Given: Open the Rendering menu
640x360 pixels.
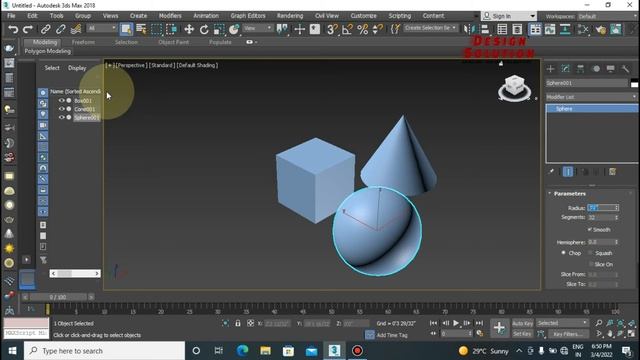Looking at the screenshot, I should [x=290, y=16].
